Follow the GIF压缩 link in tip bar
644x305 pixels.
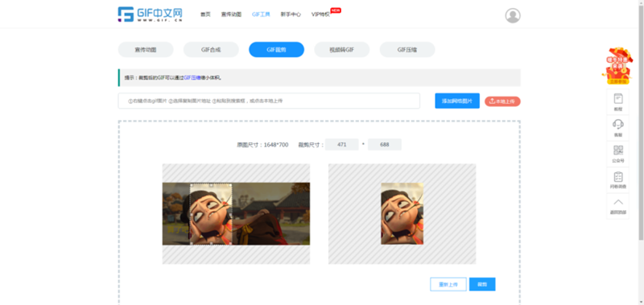(x=192, y=77)
